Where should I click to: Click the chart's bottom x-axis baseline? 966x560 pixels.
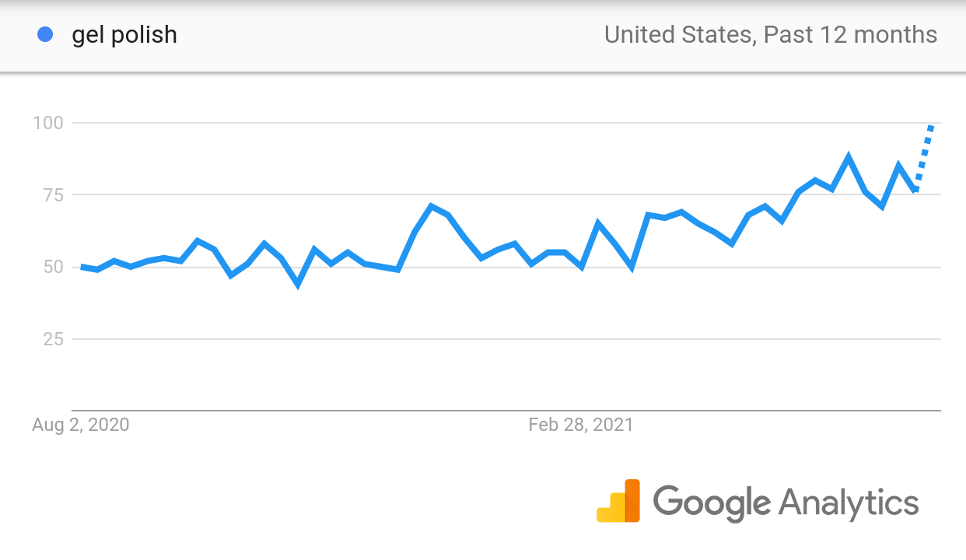(x=506, y=410)
